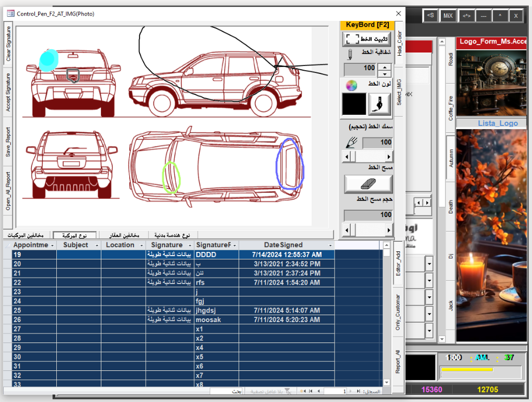Open the Select_IMG side tab
Image resolution: width=532 pixels, height=402 pixels.
pyautogui.click(x=398, y=92)
